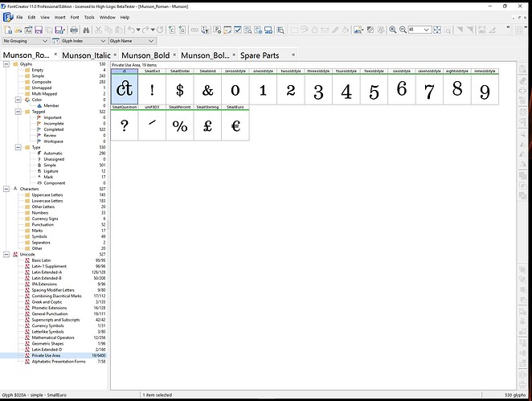Viewport: 532px width, 401px height.
Task: Collapse the Characters tree node
Action: 6,189
